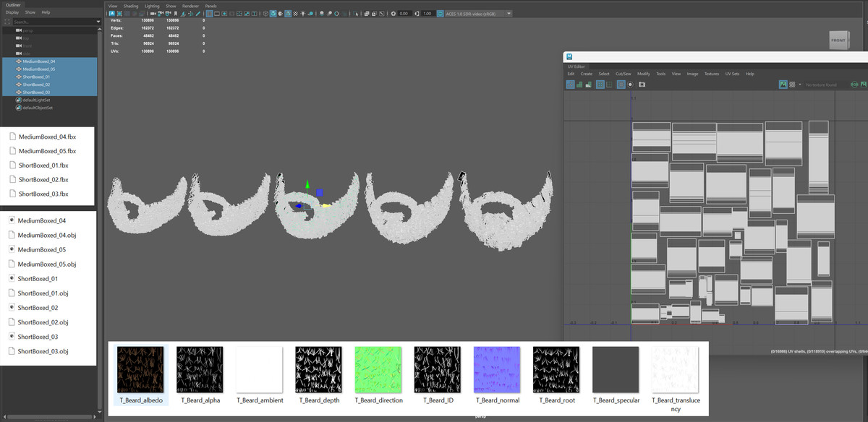
Task: Open the UV Editor Textures menu
Action: [712, 74]
